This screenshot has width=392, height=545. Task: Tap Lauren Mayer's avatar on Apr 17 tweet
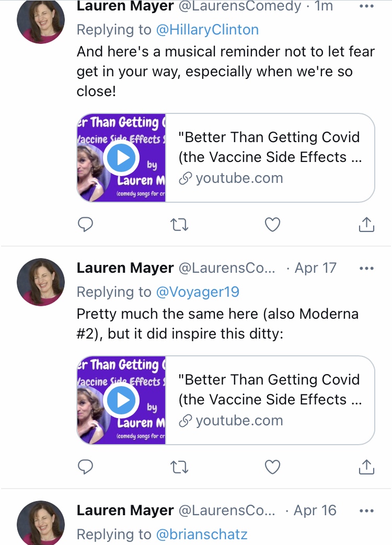[41, 282]
